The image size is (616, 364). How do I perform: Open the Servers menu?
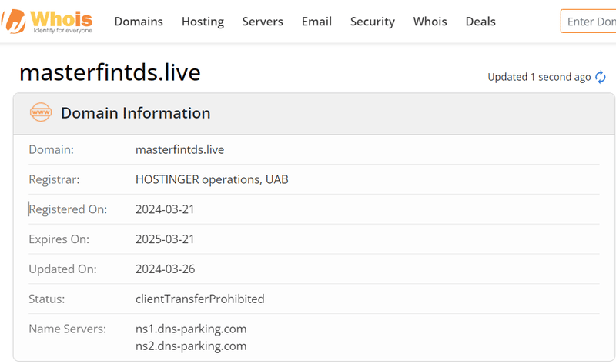263,22
